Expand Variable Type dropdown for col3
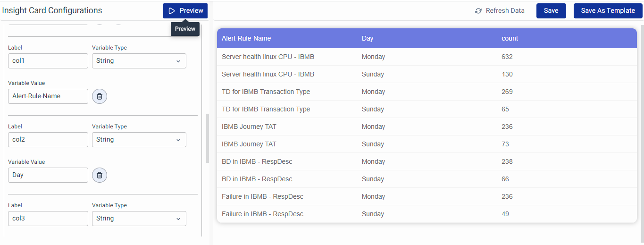 coord(139,219)
